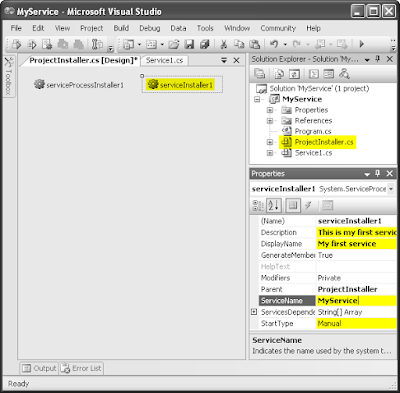Show events using the lightning bolt icon
Viewport: 400px width, 393px height.
(x=308, y=205)
